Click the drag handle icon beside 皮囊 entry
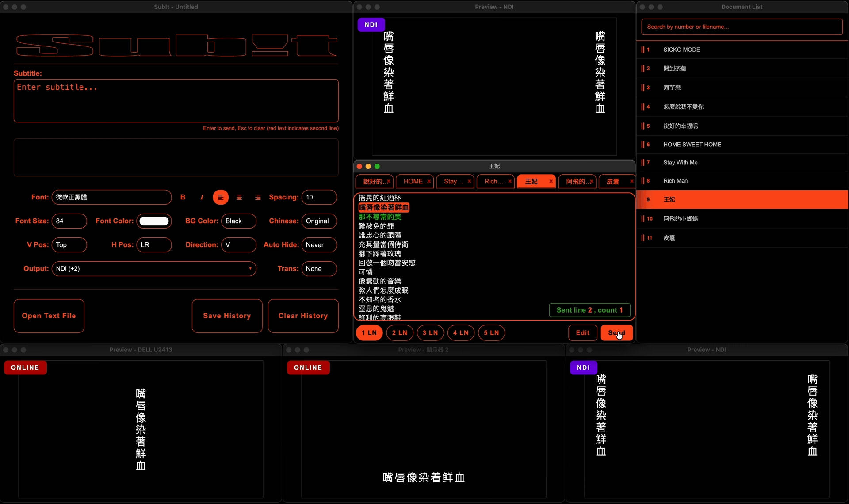This screenshot has height=504, width=849. click(642, 238)
